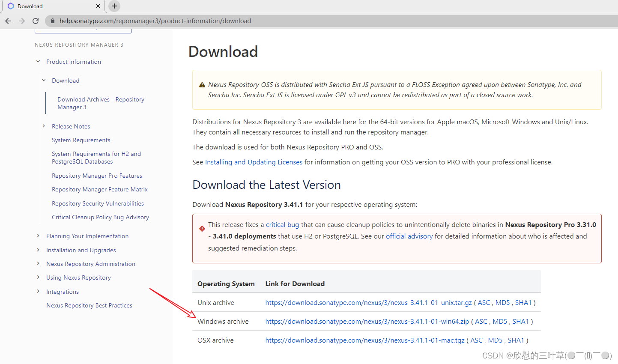This screenshot has height=364, width=618.
Task: Go back to the previous page
Action: pos(8,21)
